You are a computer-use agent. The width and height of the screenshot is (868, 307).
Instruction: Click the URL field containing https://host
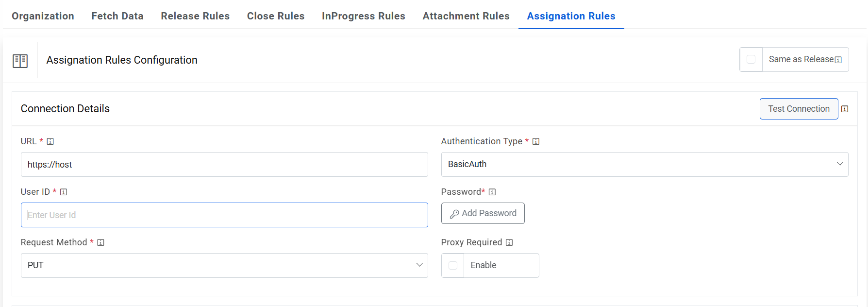pyautogui.click(x=224, y=164)
